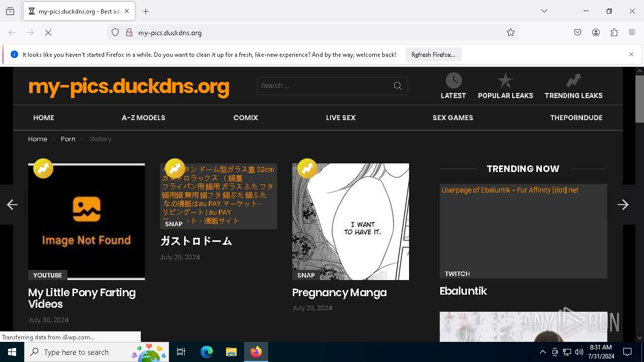The height and width of the screenshot is (362, 644).
Task: Open the taskbar clock and date
Action: coord(601,352)
